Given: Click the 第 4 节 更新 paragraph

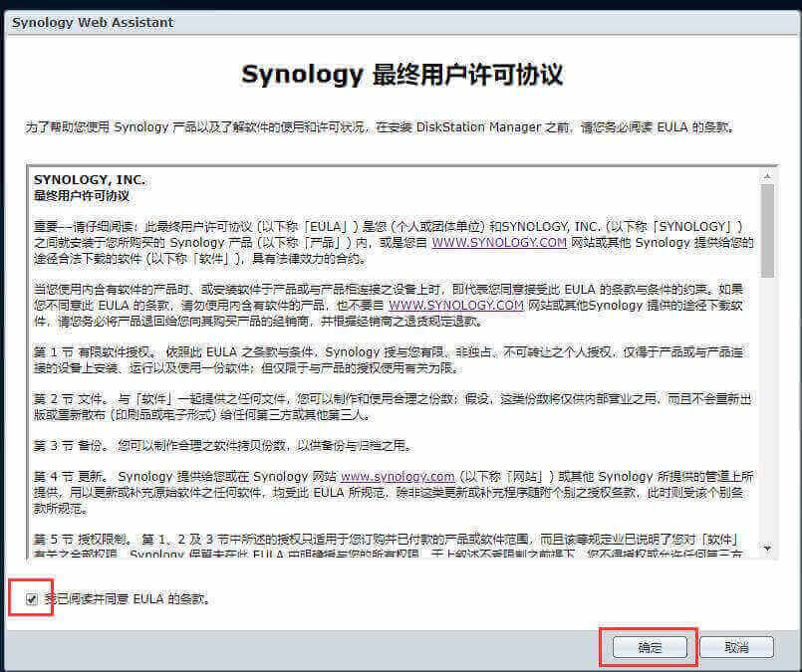Looking at the screenshot, I should 389,484.
